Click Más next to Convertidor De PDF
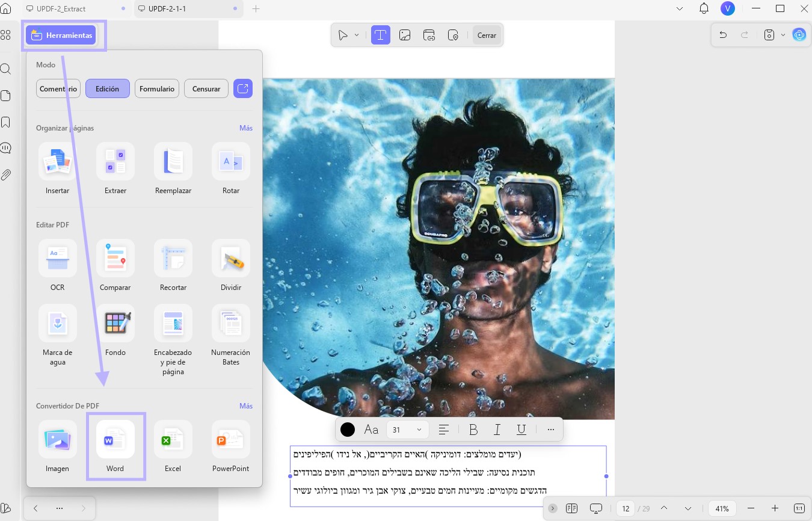 (246, 406)
